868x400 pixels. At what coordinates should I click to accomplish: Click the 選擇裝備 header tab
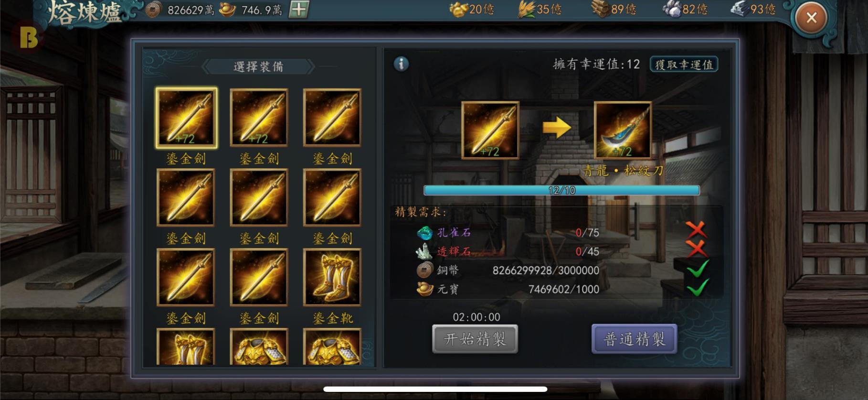click(258, 66)
